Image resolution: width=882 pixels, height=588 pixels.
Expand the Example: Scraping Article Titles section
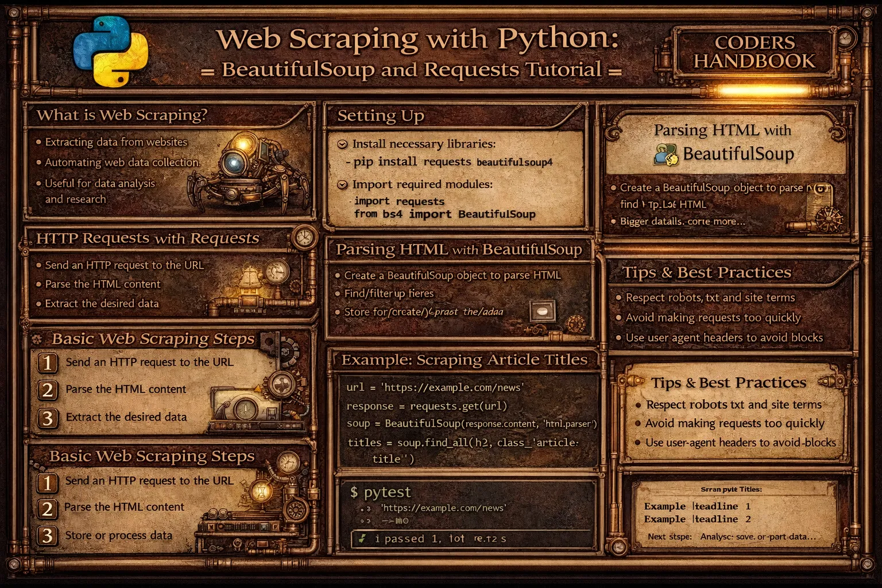tap(464, 359)
